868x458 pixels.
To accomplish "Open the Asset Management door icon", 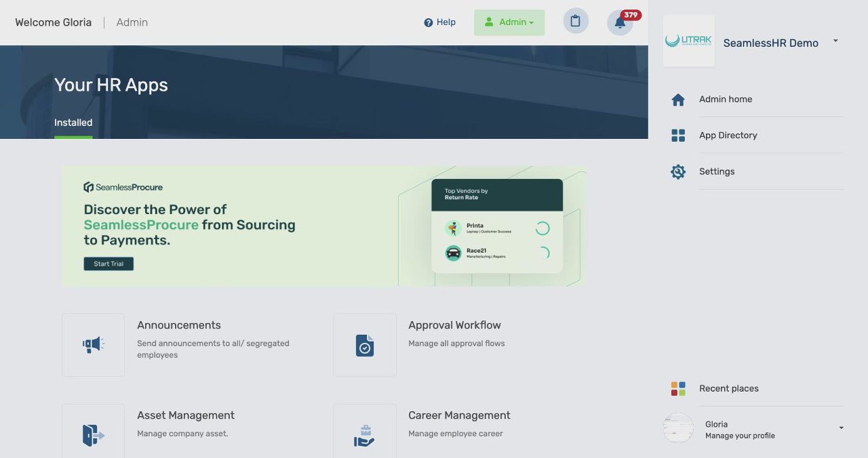I will 93,434.
